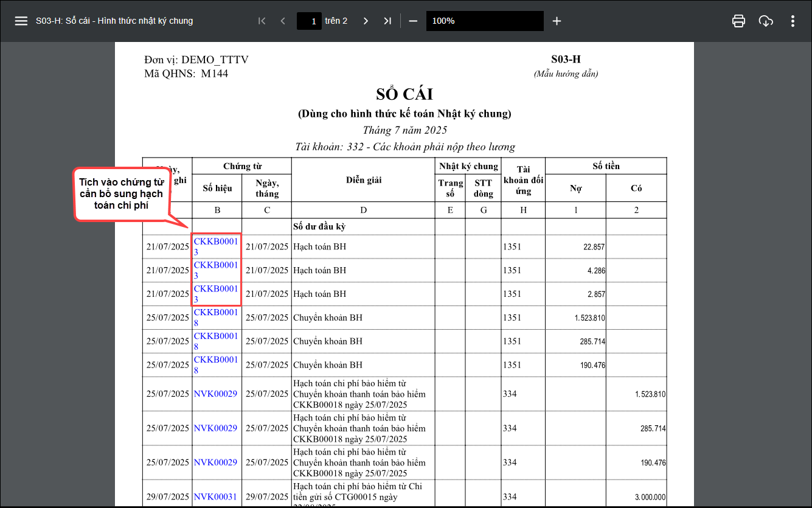Jump to last page

click(x=387, y=21)
